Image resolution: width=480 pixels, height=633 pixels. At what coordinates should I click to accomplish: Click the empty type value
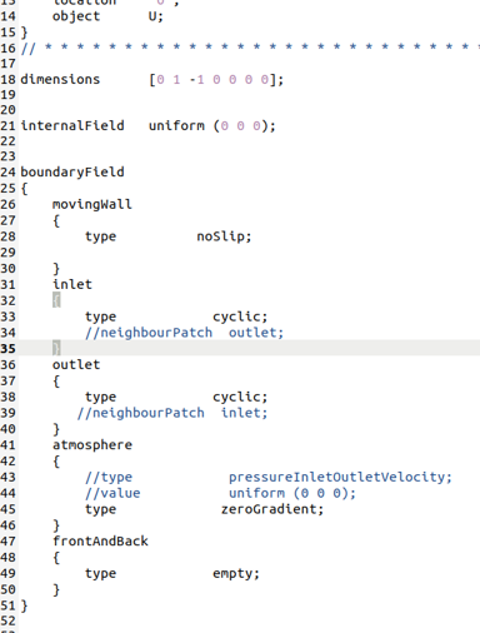point(236,574)
